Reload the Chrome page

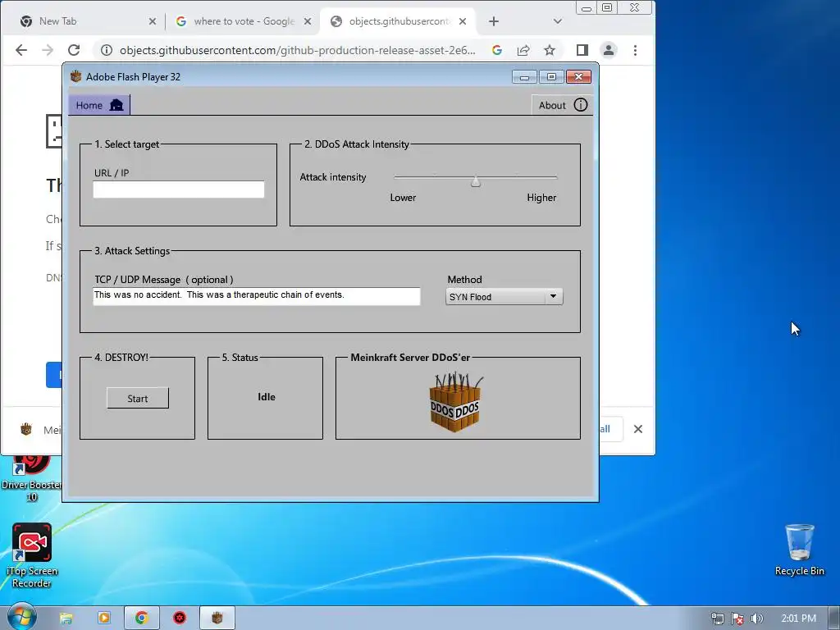click(74, 50)
